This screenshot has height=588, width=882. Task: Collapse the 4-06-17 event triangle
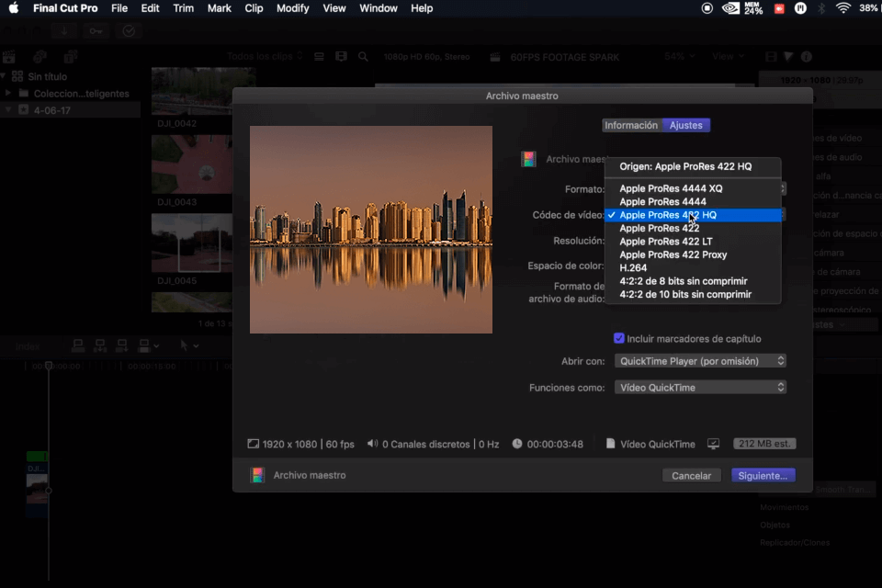tap(8, 109)
